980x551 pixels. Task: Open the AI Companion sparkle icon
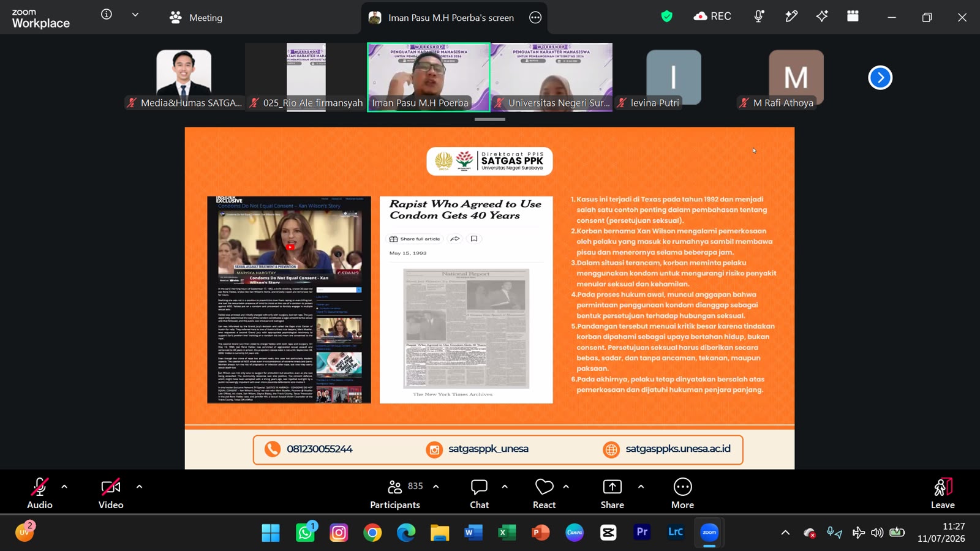pos(822,17)
